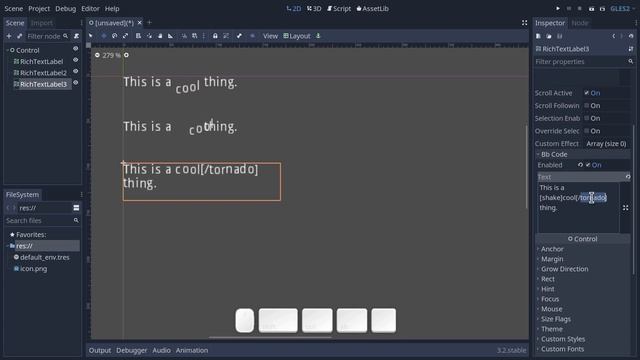This screenshot has height=360, width=640.
Task: Go to previous edited object in history
Action: 613,36
